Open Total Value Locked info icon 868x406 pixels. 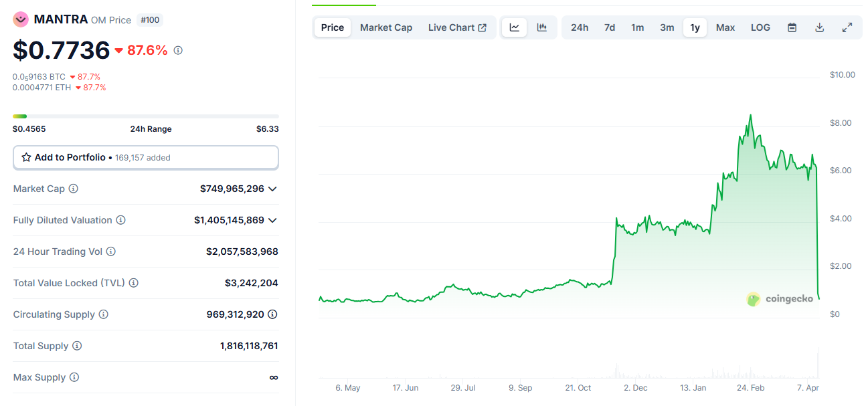point(134,283)
